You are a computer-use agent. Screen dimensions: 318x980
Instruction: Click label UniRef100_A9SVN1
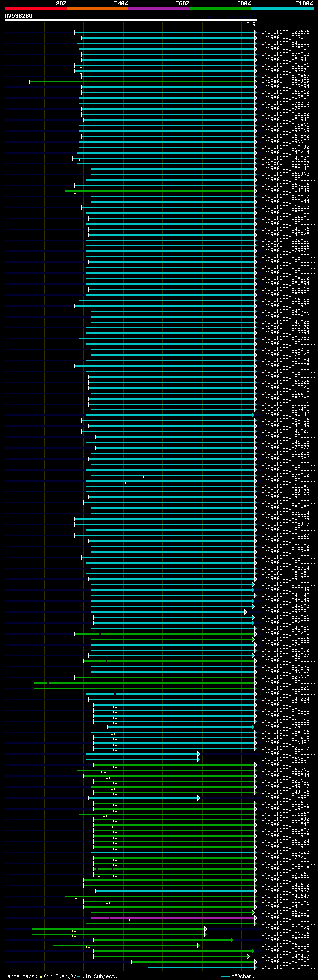pos(285,125)
